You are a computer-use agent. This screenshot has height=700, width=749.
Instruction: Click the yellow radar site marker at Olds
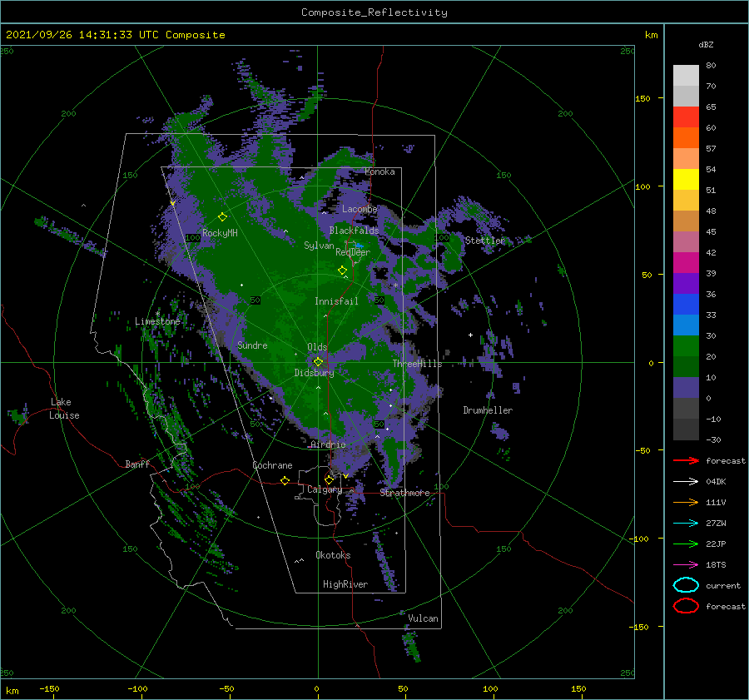point(318,362)
